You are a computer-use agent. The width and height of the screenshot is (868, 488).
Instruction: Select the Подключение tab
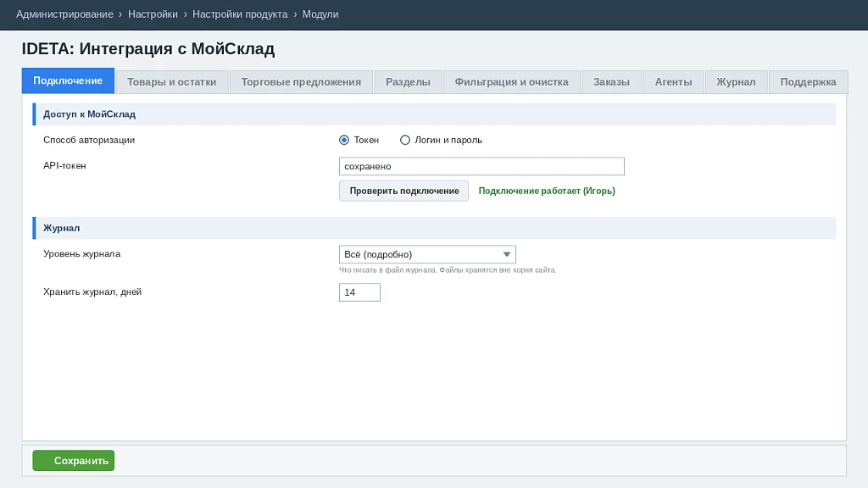pyautogui.click(x=68, y=80)
